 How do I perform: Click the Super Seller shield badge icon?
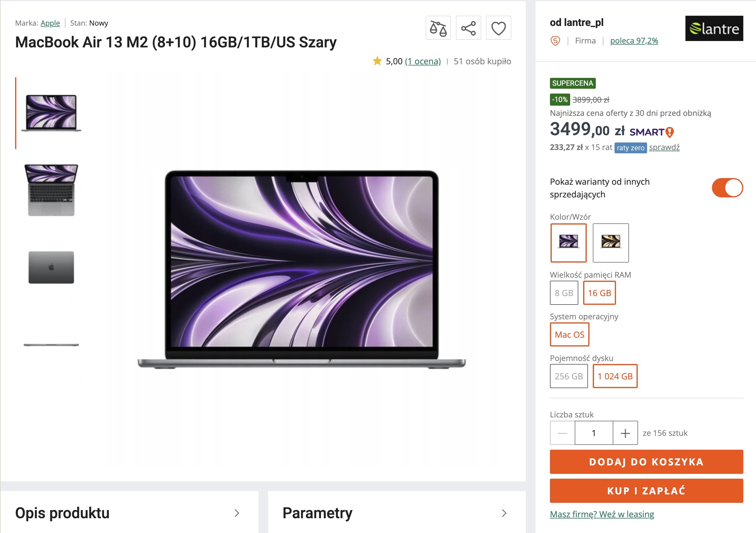pos(555,41)
